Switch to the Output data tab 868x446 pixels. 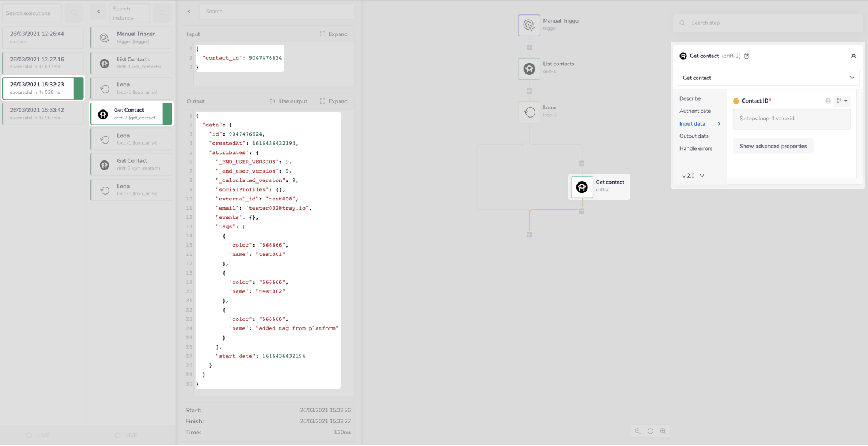coord(694,136)
